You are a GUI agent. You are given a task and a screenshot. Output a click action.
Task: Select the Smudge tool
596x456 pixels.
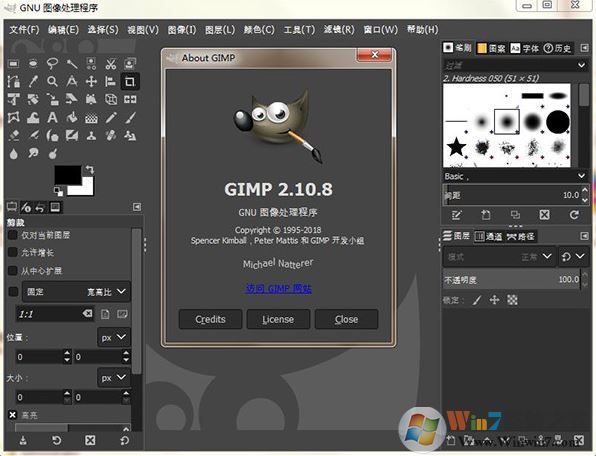(33, 154)
